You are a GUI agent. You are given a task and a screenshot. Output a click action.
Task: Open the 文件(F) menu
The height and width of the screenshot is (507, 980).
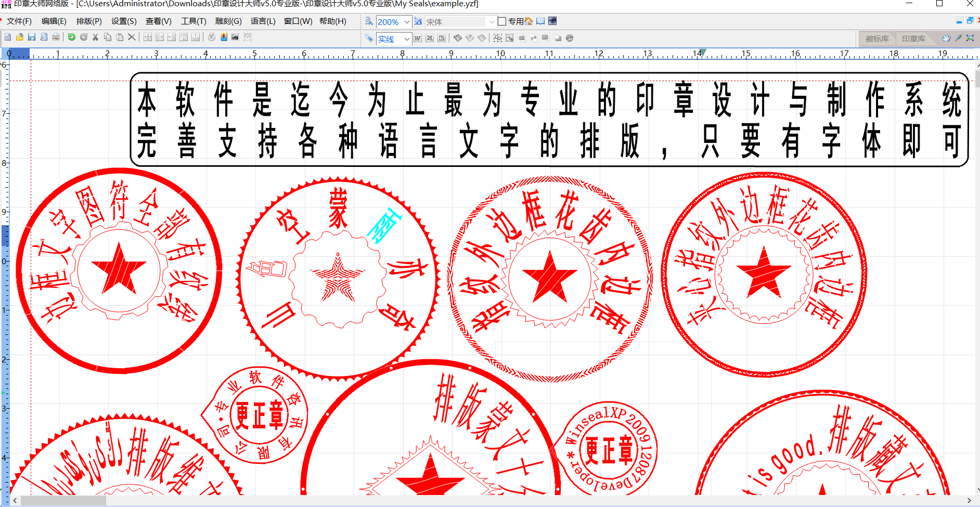19,21
